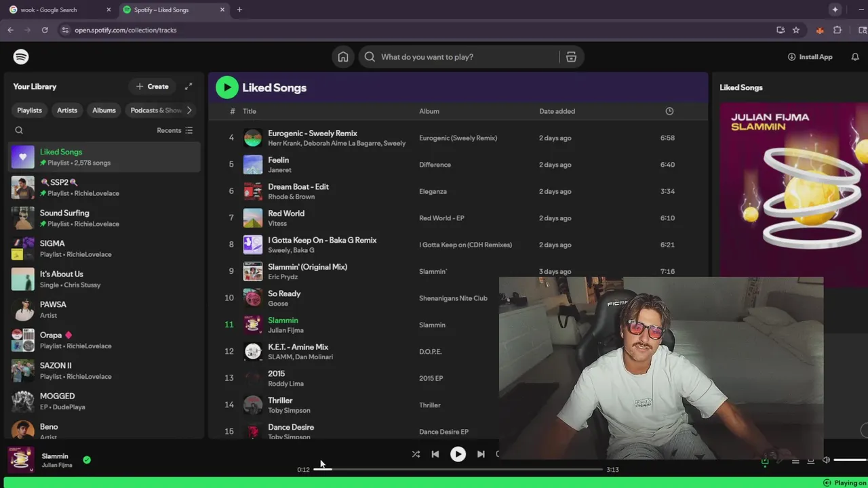Screen dimensions: 868x488
Task: Open connect to a device icon
Action: coord(810,461)
